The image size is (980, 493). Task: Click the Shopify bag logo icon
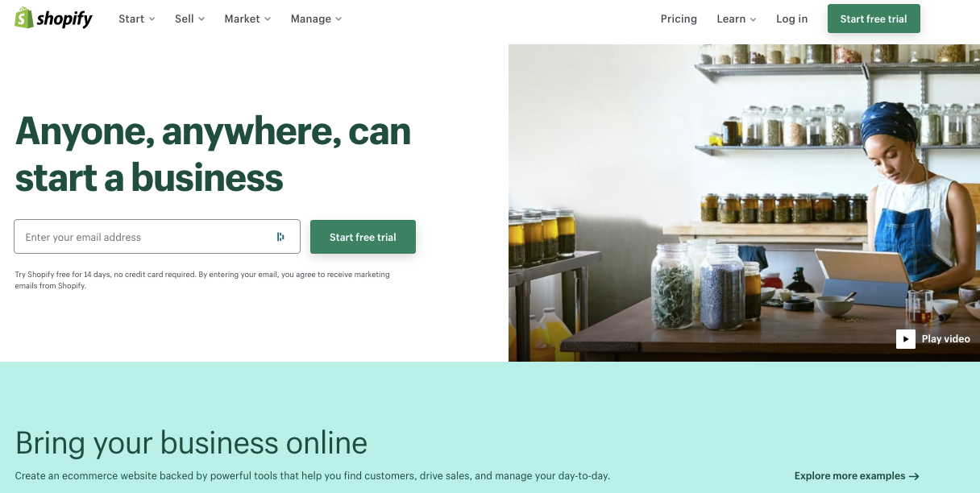[x=23, y=18]
